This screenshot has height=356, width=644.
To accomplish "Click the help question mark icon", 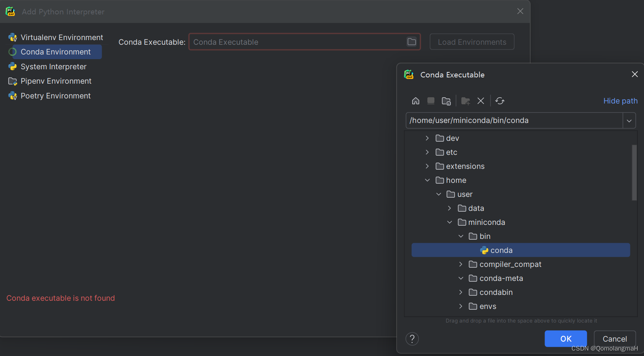I will 412,338.
